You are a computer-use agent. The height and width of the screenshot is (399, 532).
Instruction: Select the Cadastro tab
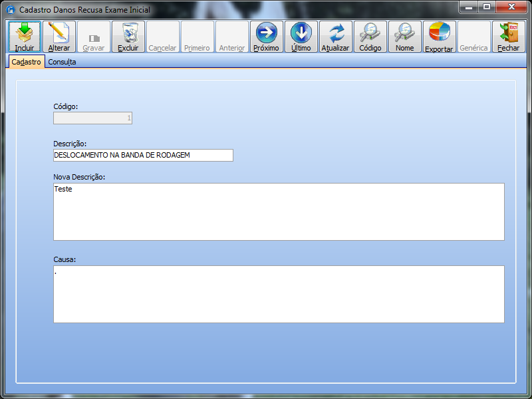[27, 62]
